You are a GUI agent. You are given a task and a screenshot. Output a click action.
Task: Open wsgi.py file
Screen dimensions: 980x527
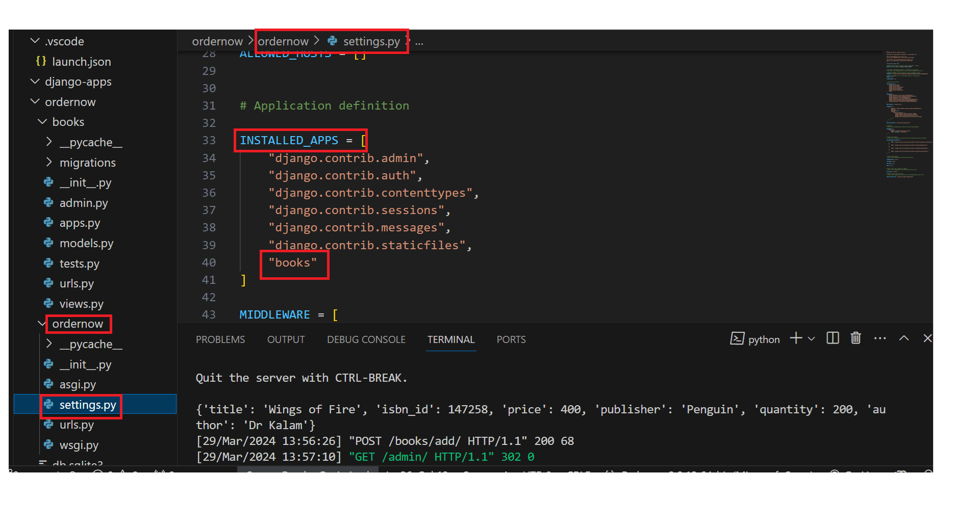[79, 445]
